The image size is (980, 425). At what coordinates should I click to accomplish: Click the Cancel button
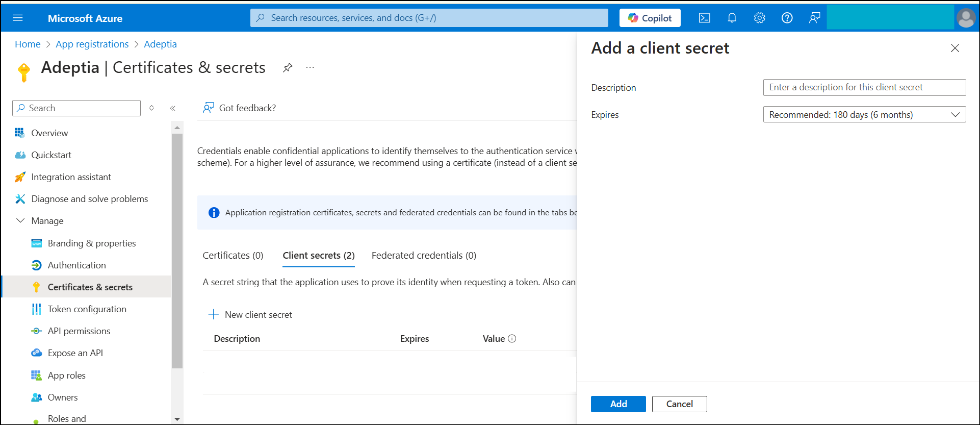click(679, 404)
